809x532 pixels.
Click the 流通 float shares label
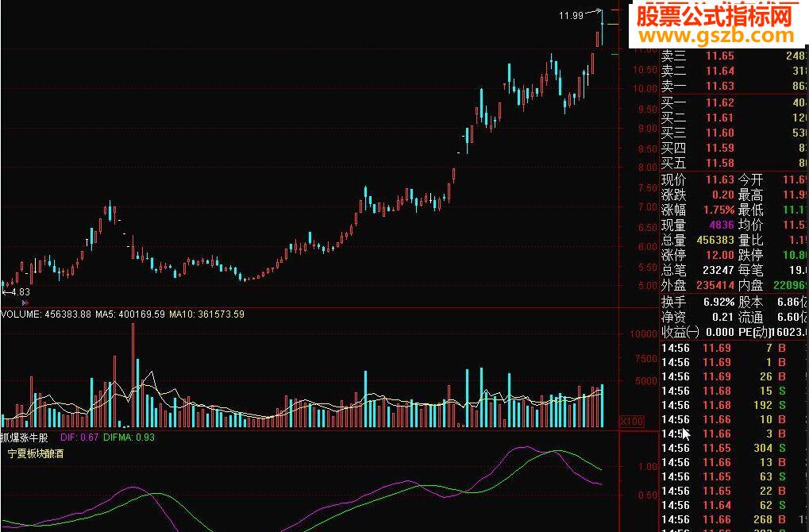pyautogui.click(x=750, y=317)
